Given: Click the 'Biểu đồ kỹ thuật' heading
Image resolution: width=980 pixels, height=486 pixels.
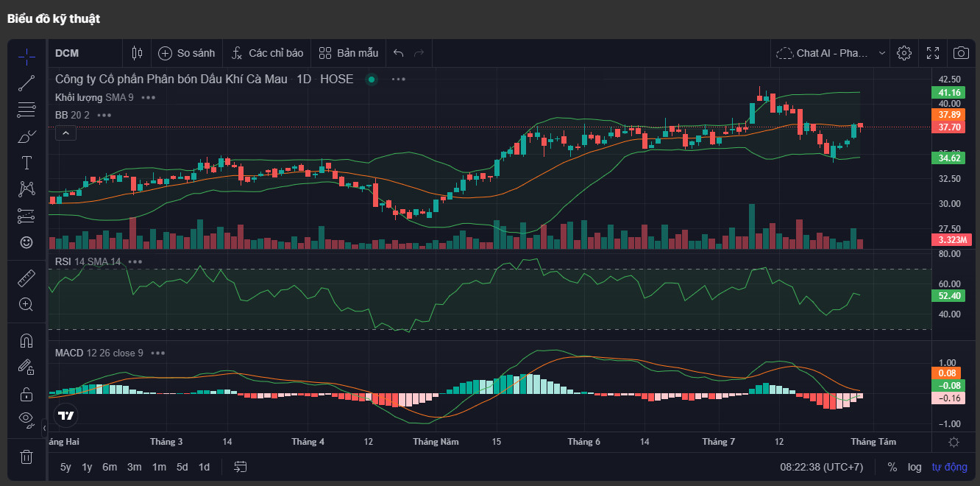Looking at the screenshot, I should 54,19.
